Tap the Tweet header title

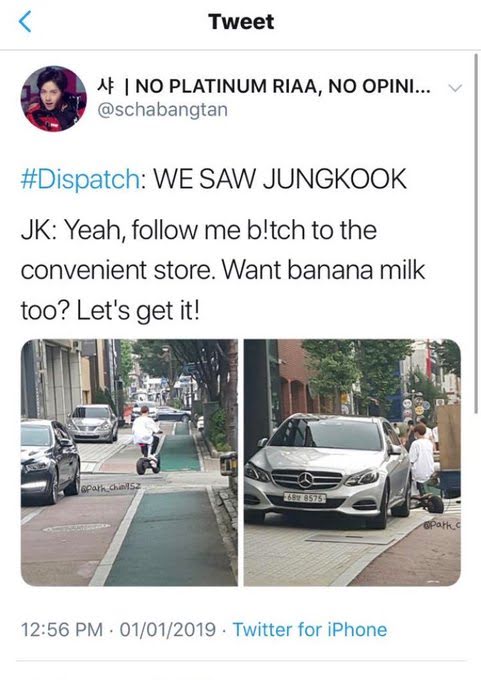(241, 22)
